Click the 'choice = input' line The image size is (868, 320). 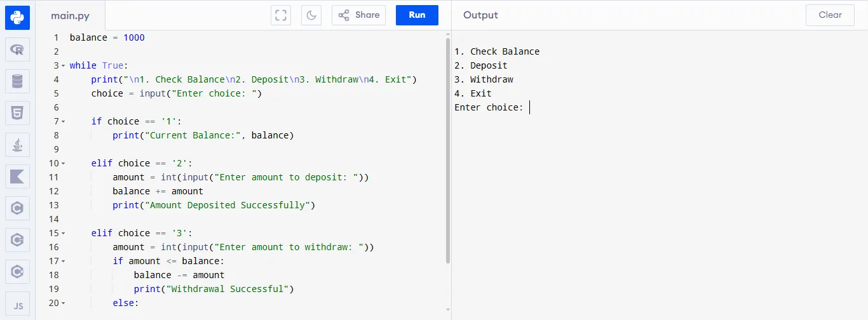click(177, 93)
